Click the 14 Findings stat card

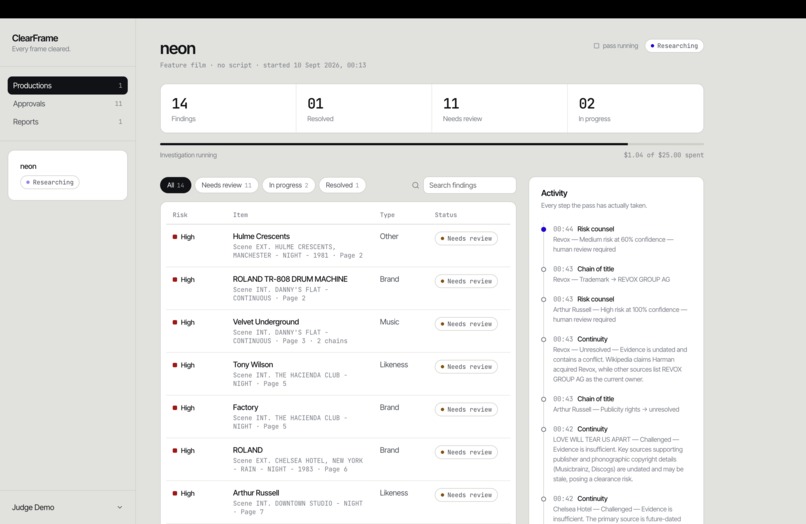coord(228,109)
